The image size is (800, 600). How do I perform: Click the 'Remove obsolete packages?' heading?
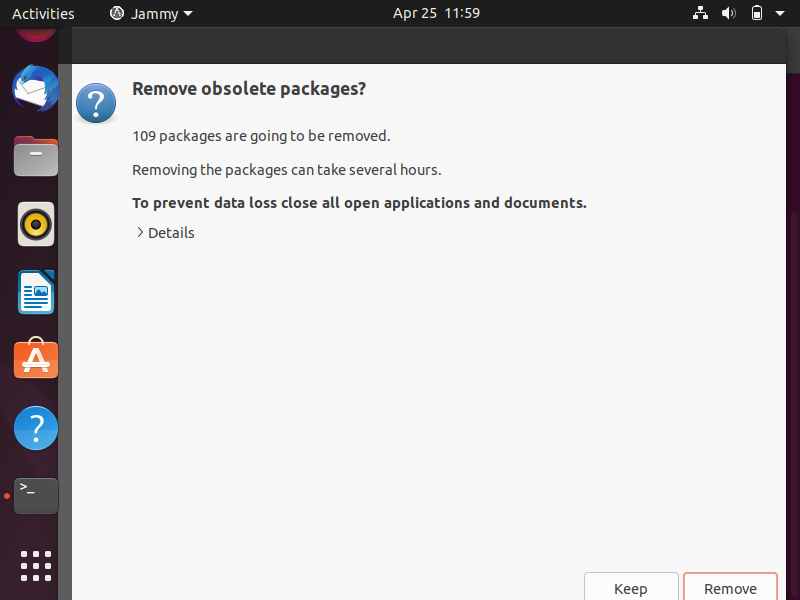coord(249,89)
